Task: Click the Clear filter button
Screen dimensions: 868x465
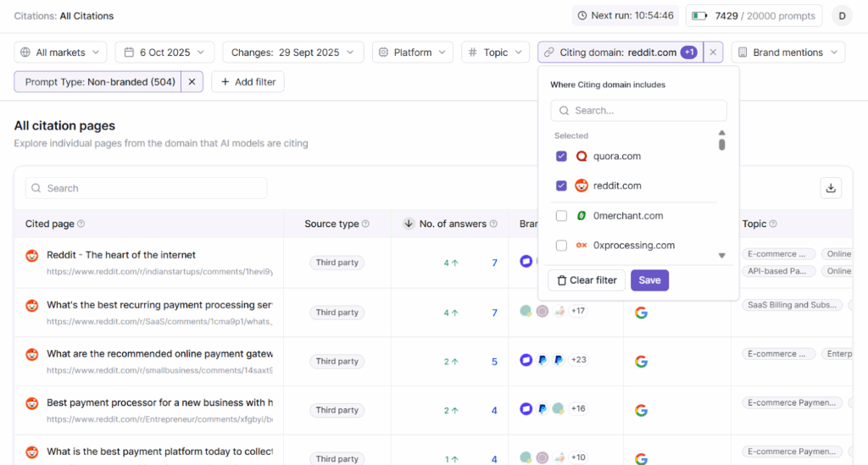Action: click(x=587, y=280)
